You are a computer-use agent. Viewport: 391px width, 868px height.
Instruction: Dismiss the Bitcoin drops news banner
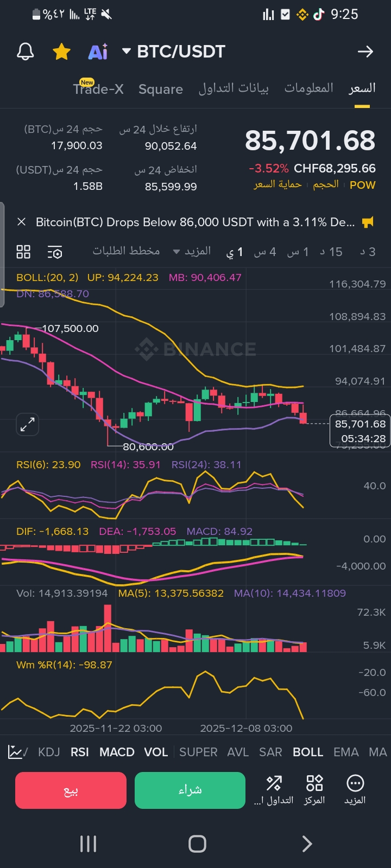coord(22,222)
